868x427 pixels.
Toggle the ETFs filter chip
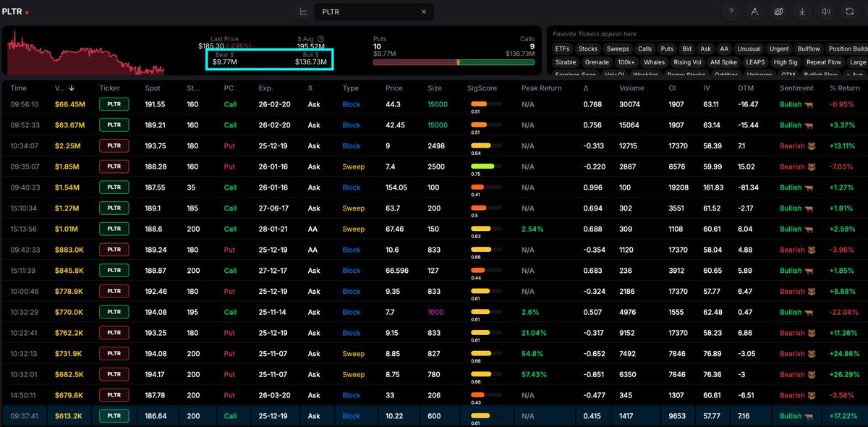pyautogui.click(x=562, y=48)
